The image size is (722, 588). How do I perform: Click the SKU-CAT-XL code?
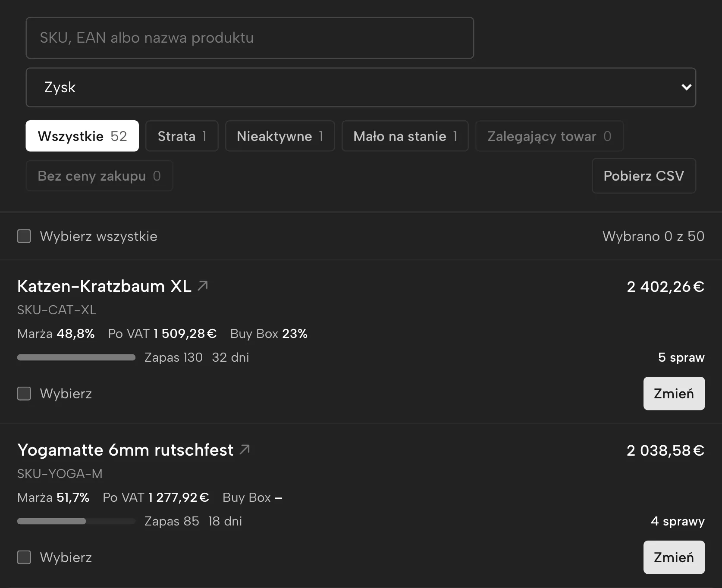(x=57, y=310)
